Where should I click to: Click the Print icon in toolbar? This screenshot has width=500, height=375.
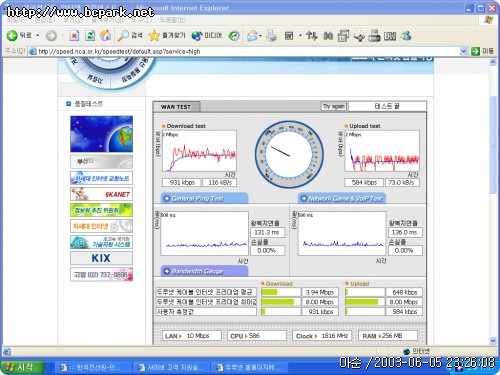pos(271,35)
